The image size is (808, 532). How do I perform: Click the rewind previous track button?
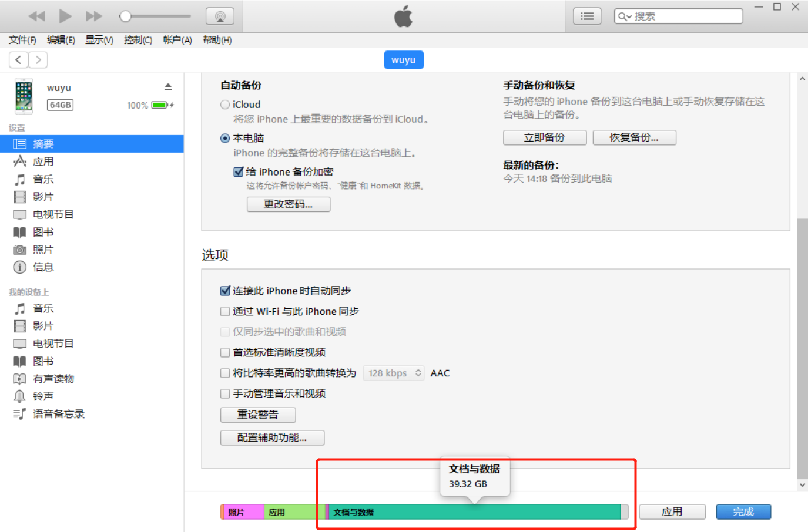tap(36, 16)
